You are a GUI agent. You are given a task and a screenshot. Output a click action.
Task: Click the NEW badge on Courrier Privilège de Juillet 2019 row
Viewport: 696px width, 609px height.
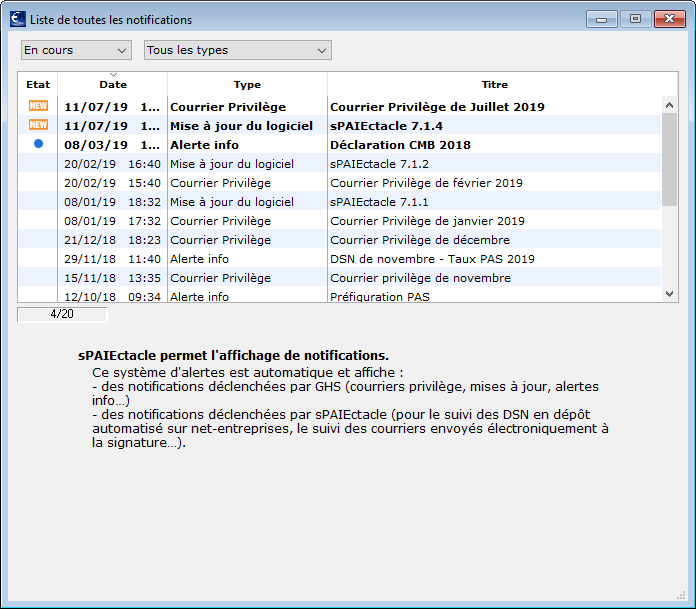tap(38, 106)
